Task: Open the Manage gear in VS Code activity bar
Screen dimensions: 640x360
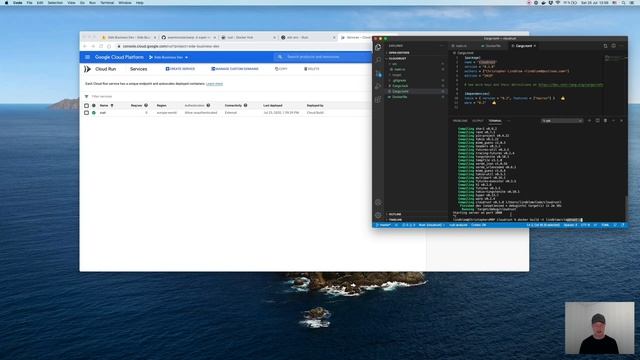Action: [x=378, y=215]
